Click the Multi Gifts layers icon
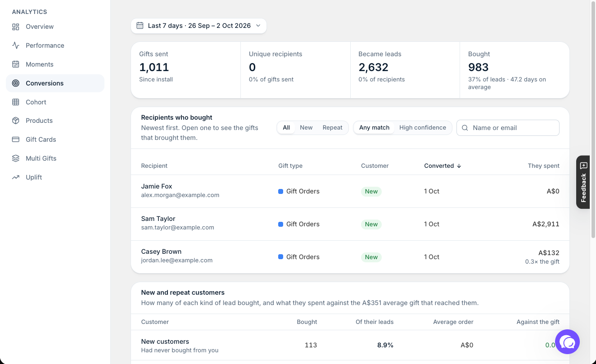The width and height of the screenshot is (596, 364). (16, 158)
